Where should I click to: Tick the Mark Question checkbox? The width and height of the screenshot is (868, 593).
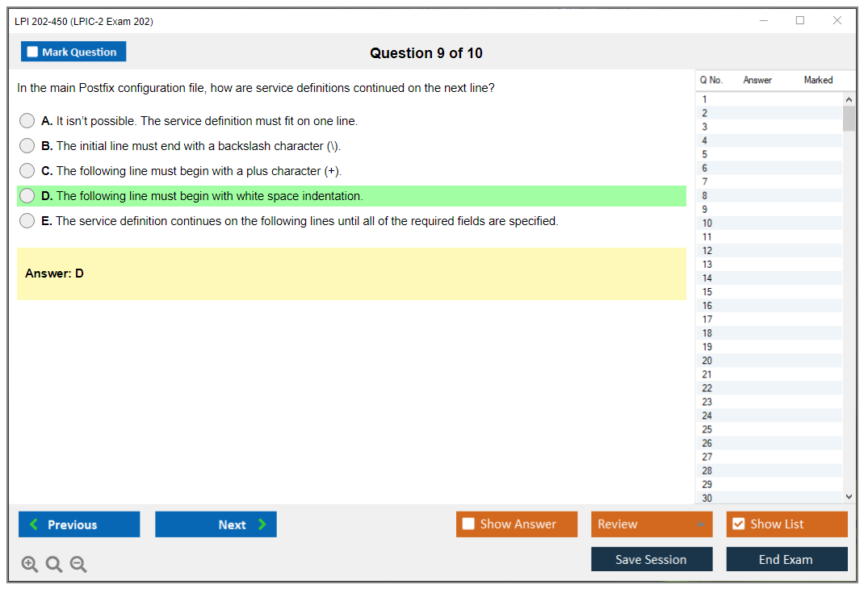tap(33, 52)
